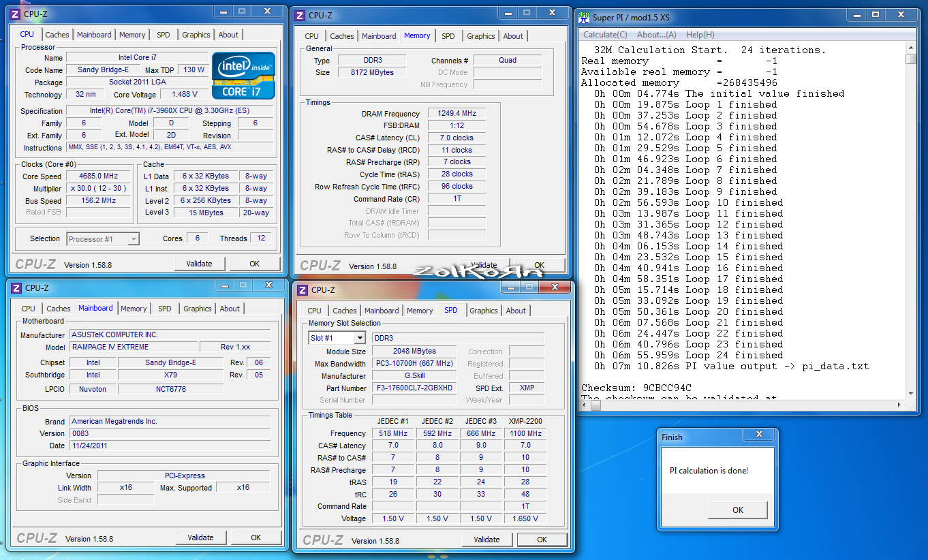Click OK in the CPU tab window

coord(254,264)
